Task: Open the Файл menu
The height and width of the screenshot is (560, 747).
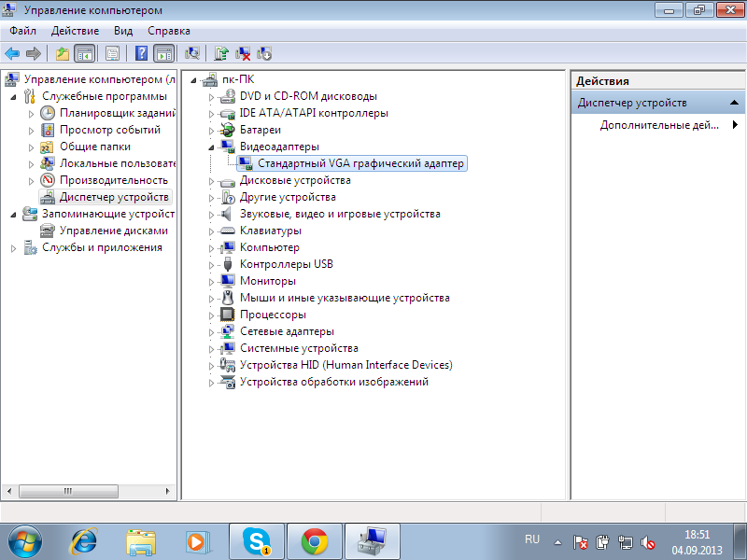Action: pyautogui.click(x=22, y=31)
